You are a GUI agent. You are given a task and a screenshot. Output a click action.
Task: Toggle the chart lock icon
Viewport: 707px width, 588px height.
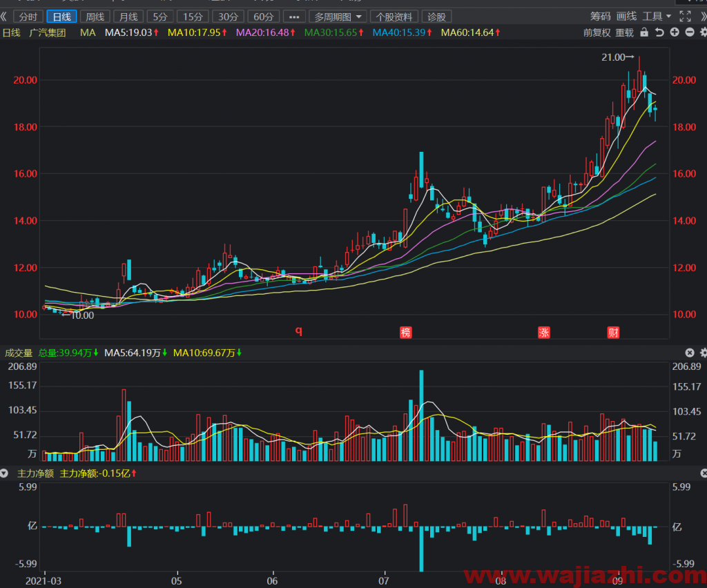(x=644, y=32)
